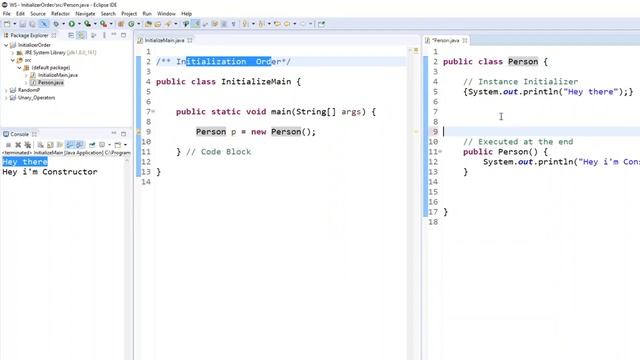The image size is (640, 360).
Task: Click the Run Last Tool (external tools) icon
Action: click(x=103, y=24)
